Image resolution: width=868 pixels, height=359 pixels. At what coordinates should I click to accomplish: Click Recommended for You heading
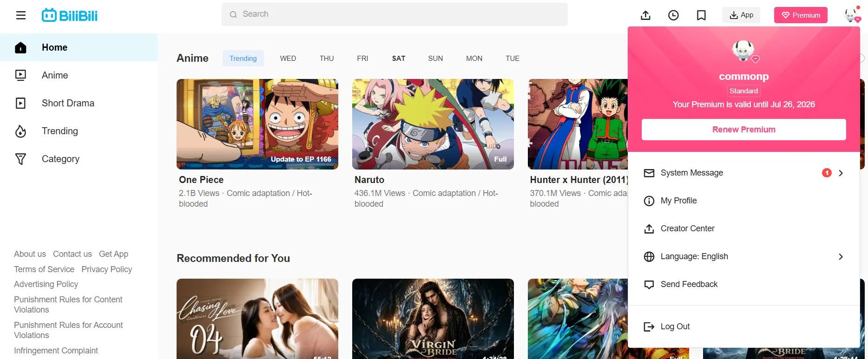pyautogui.click(x=233, y=258)
